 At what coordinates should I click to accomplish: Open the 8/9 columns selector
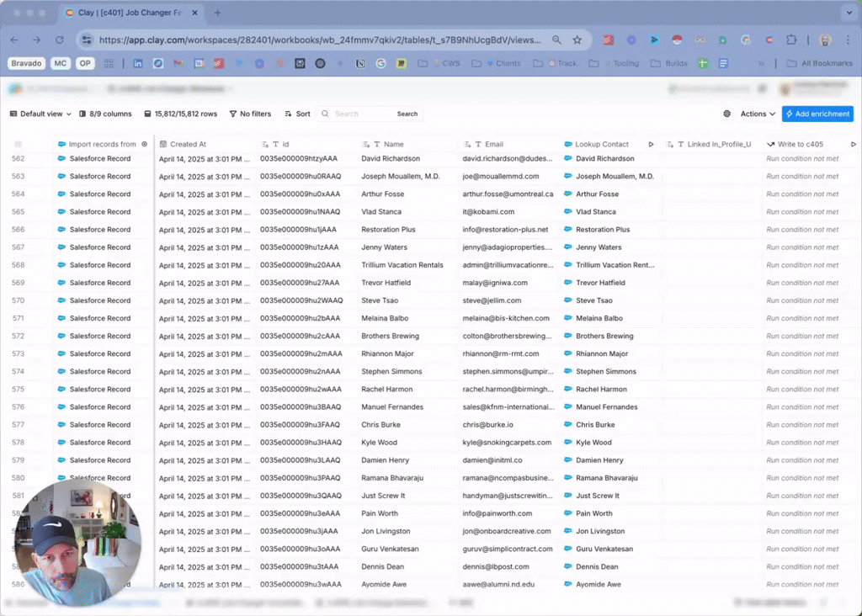[x=105, y=114]
